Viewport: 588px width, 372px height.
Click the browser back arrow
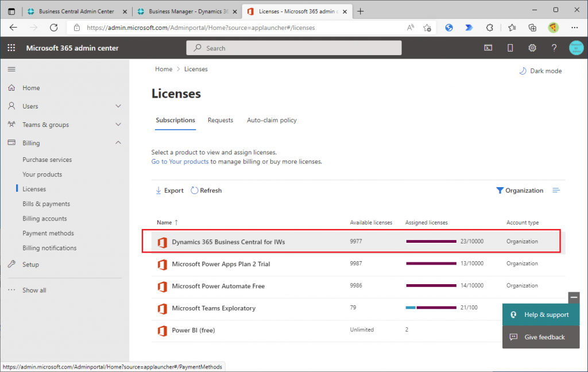point(14,28)
